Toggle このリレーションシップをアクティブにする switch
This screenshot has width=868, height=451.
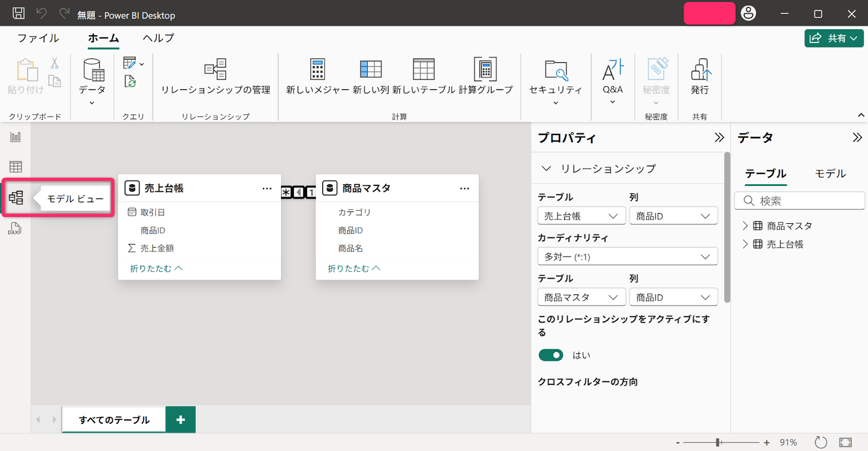tap(551, 355)
